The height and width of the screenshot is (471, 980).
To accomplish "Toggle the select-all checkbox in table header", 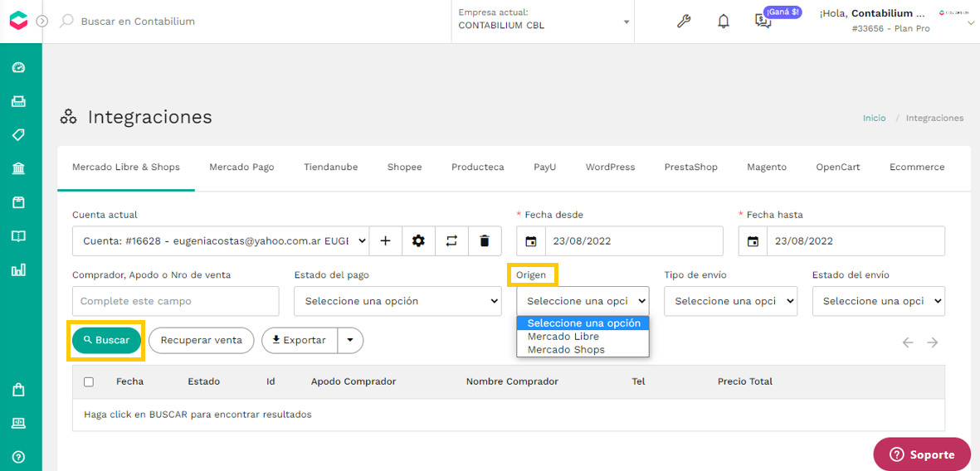I will click(89, 381).
